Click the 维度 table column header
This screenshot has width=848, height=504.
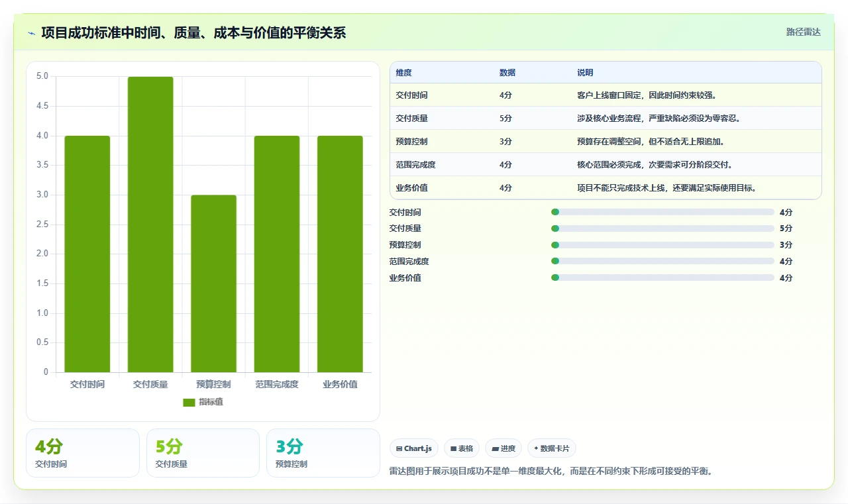[x=403, y=73]
